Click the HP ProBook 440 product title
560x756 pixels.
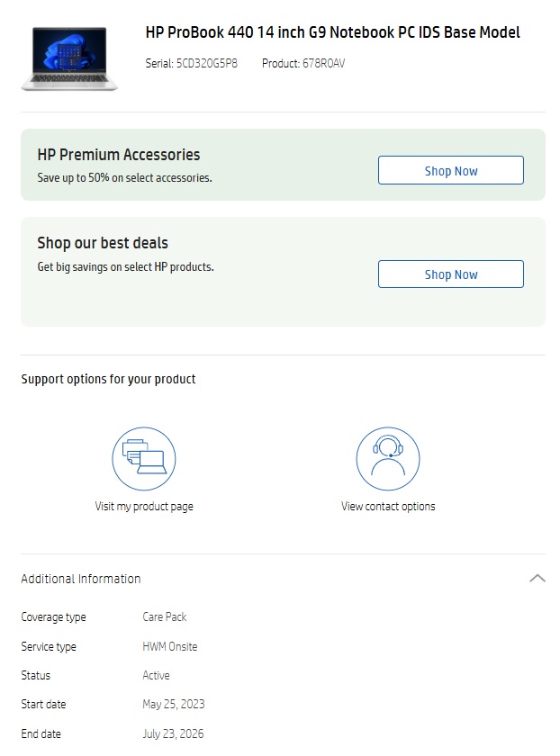pos(333,32)
